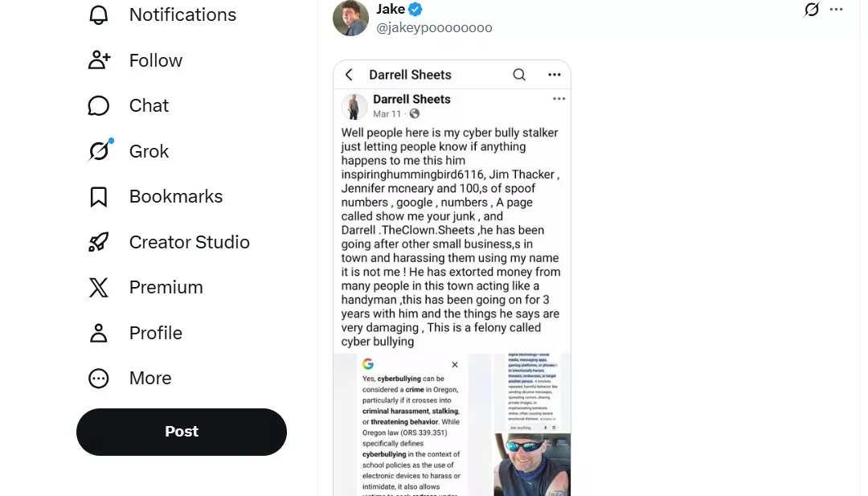The height and width of the screenshot is (496, 868).
Task: Expand the More circle menu
Action: (99, 379)
